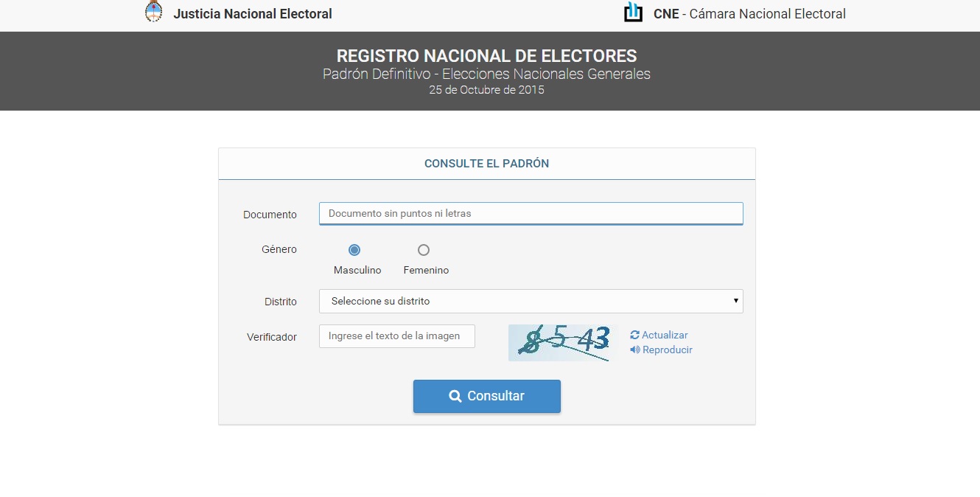Click the arrow on the Distrito combo box

(x=735, y=301)
